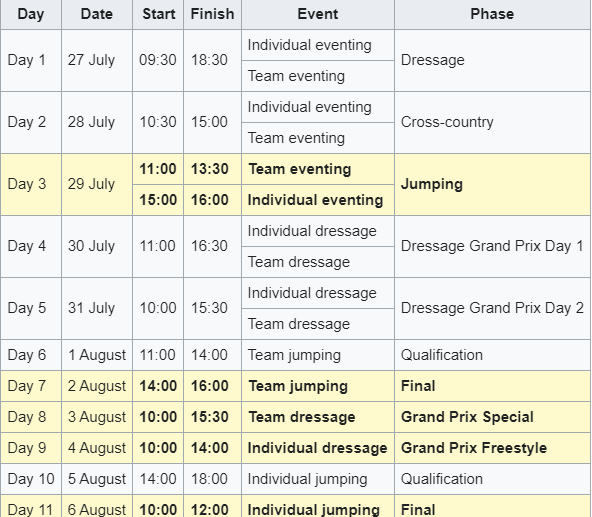Click Individual jumping Qualification event
This screenshot has width=592, height=517.
point(318,479)
